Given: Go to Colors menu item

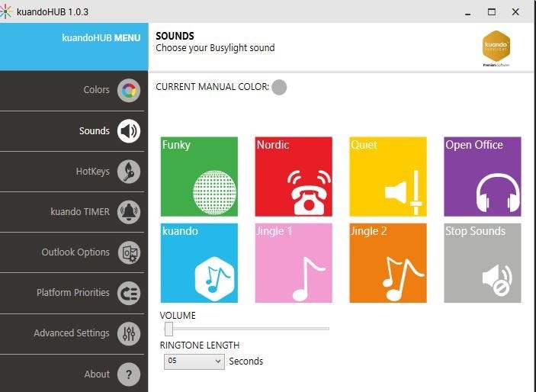Looking at the screenshot, I should (x=96, y=90).
